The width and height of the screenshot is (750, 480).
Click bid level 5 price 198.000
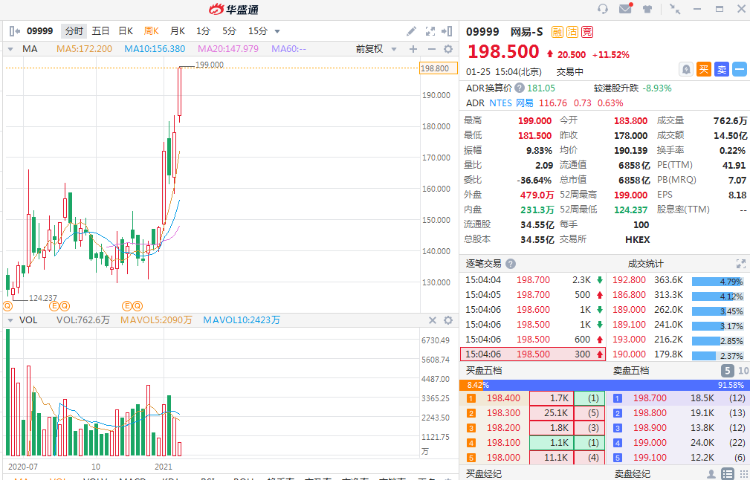pyautogui.click(x=503, y=458)
